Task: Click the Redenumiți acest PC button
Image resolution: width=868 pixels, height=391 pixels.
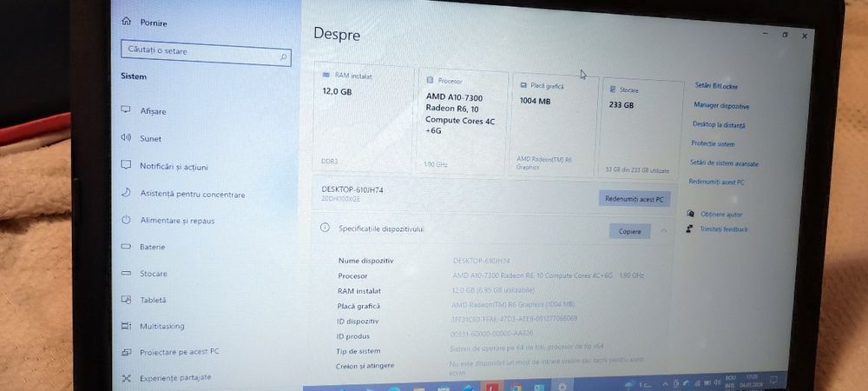Action: [x=635, y=199]
